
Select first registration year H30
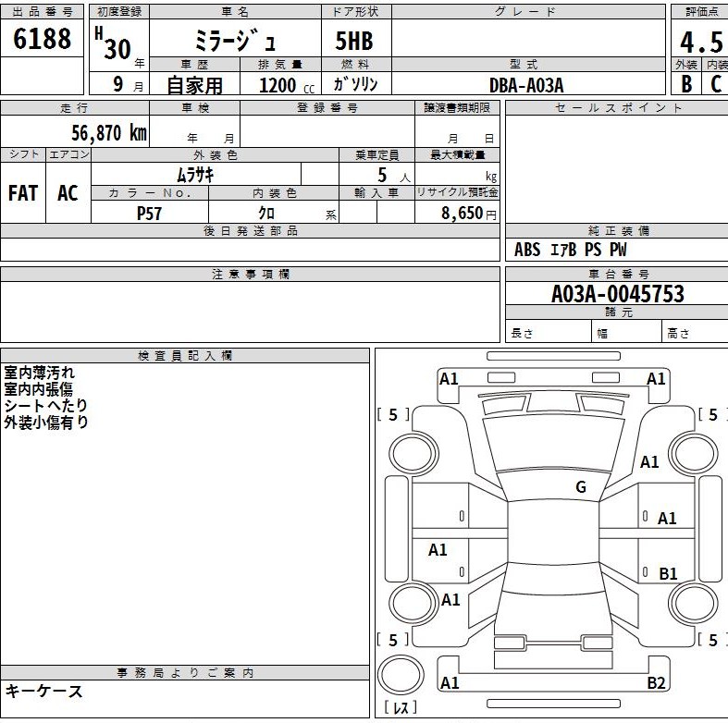click(113, 43)
